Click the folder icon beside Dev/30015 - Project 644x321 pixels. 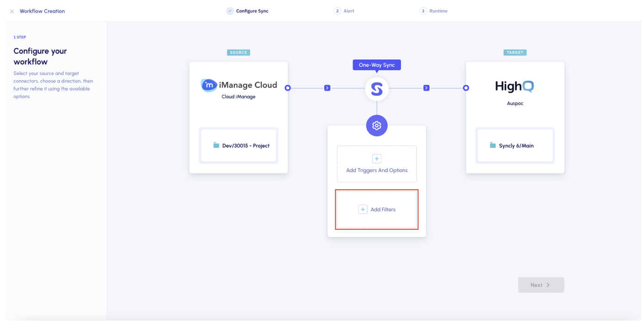click(x=216, y=145)
